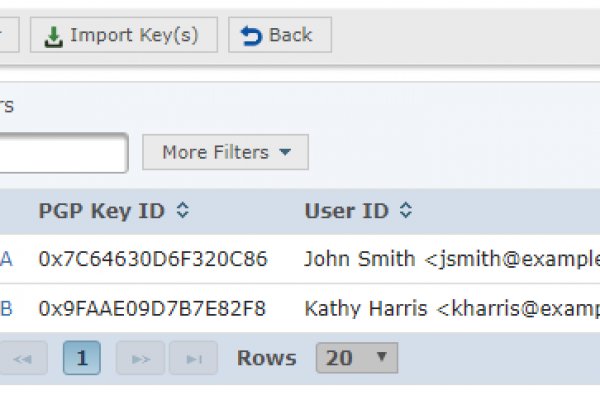Click the More Filters dropdown arrow
The height and width of the screenshot is (400, 600).
(286, 153)
